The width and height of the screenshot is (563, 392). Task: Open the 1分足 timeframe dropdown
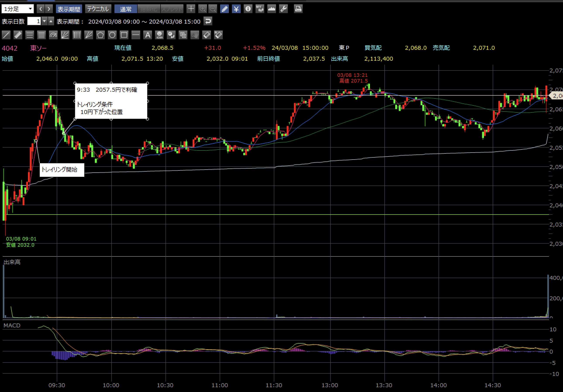pos(18,9)
